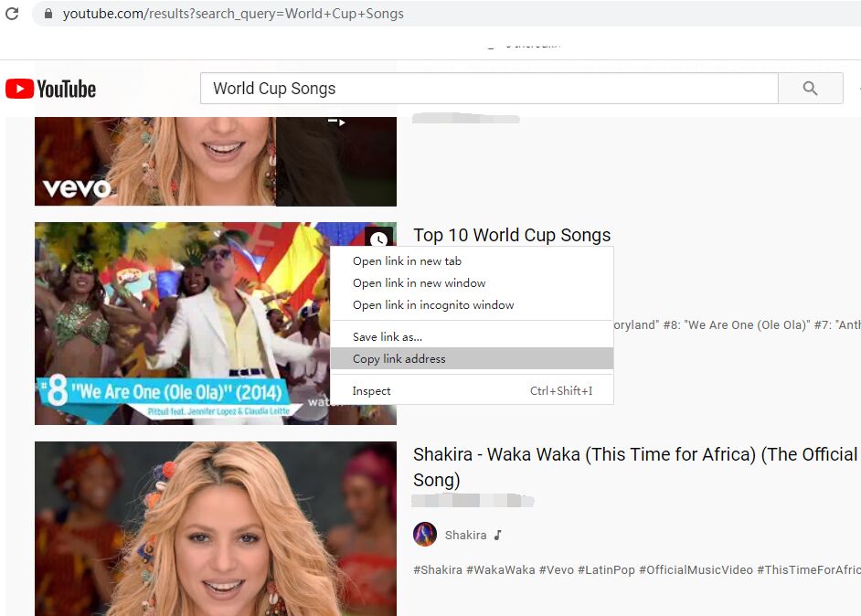This screenshot has width=861, height=616.
Task: Click the playlist icon on top thumbnail
Action: [337, 122]
